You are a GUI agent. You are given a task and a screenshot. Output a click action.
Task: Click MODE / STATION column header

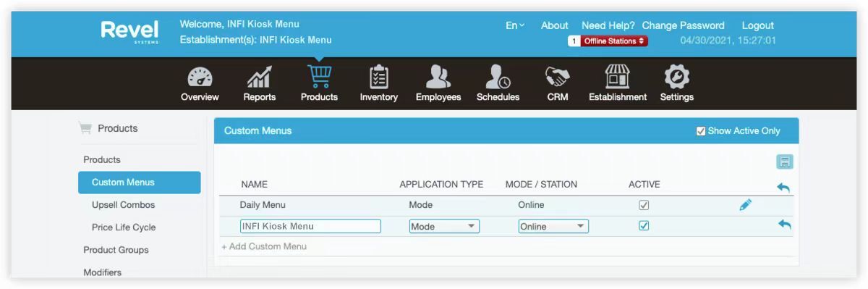tap(541, 185)
